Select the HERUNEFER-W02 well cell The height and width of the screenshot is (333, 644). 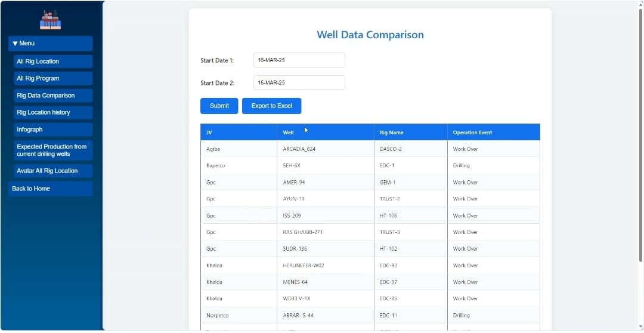[x=326, y=266]
